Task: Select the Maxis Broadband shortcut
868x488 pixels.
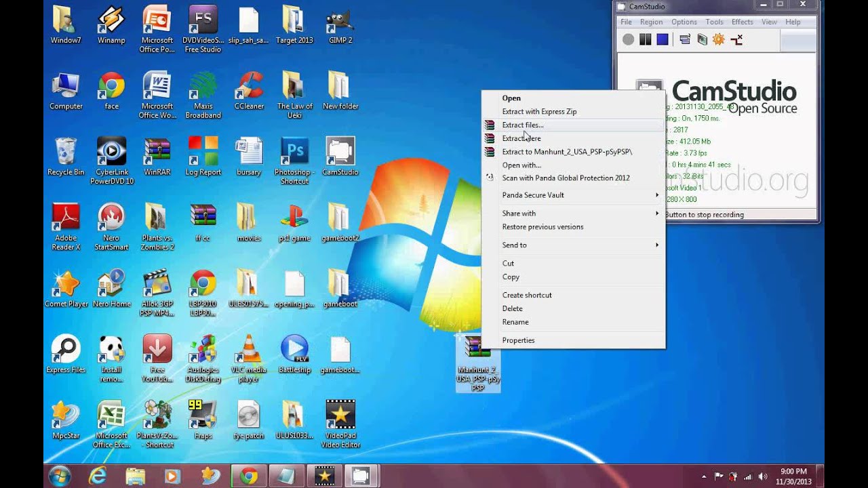Action: tap(203, 95)
